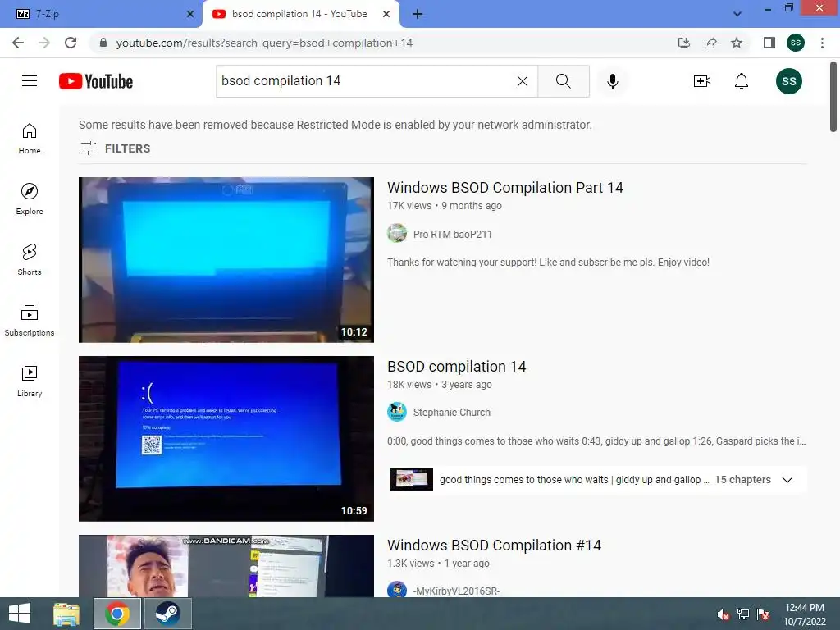Click the YouTube logo
The image size is (840, 630).
point(96,81)
